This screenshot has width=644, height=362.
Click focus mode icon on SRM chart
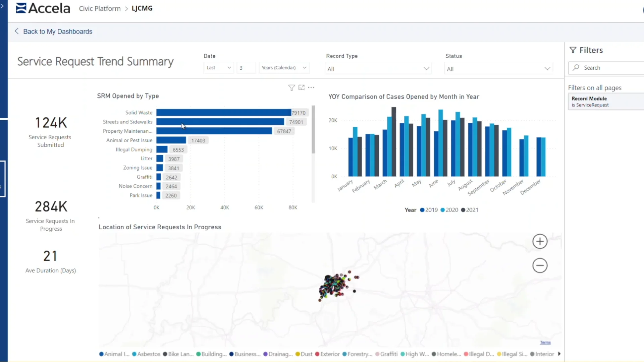click(302, 87)
